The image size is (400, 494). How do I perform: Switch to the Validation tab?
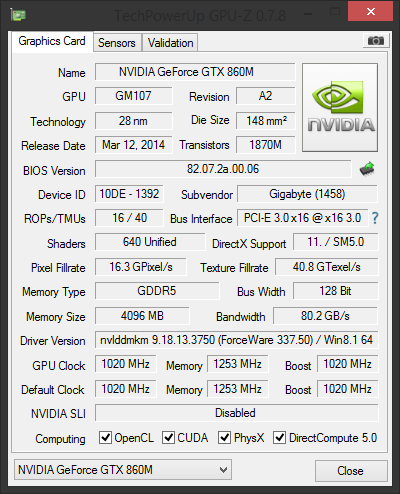170,43
